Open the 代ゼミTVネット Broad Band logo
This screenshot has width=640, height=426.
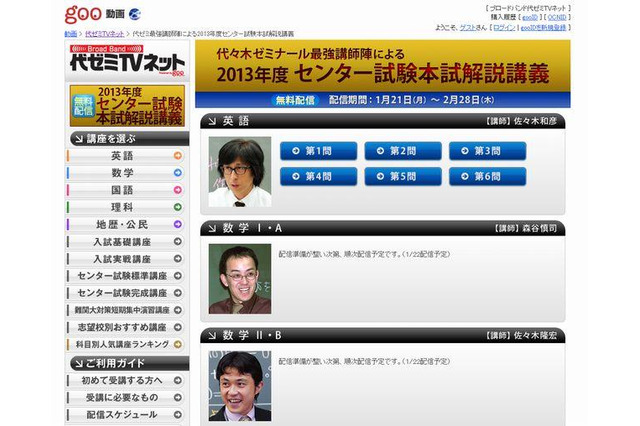click(x=127, y=60)
